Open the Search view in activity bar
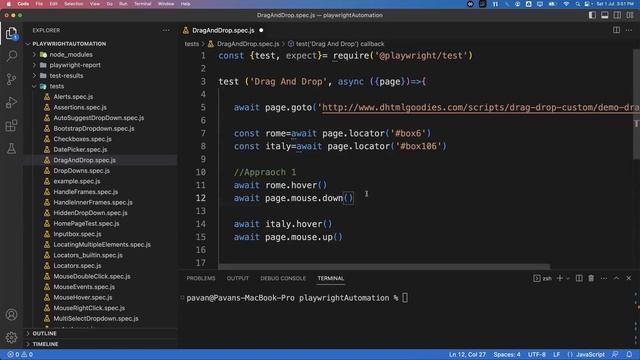This screenshot has width=640, height=360. click(11, 56)
